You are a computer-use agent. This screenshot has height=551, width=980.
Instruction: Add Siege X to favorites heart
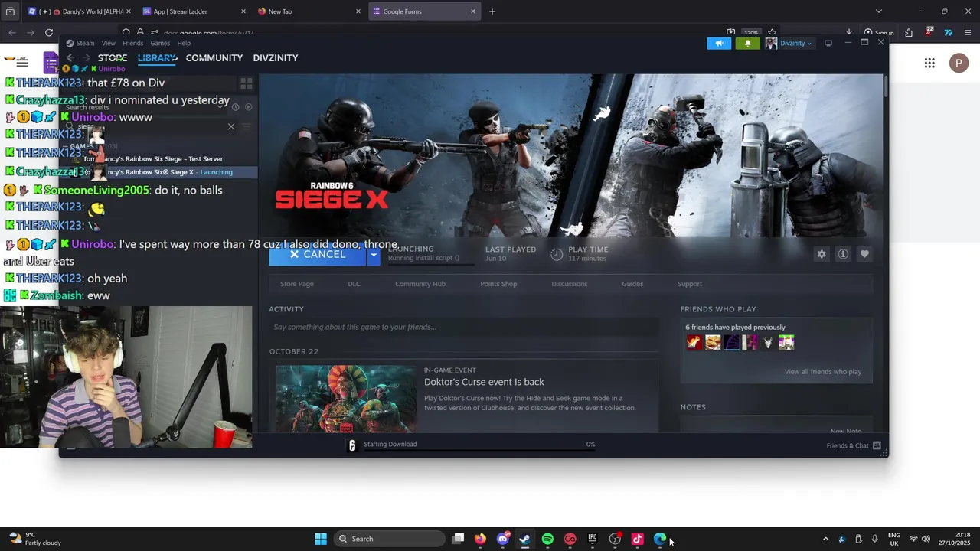point(864,254)
